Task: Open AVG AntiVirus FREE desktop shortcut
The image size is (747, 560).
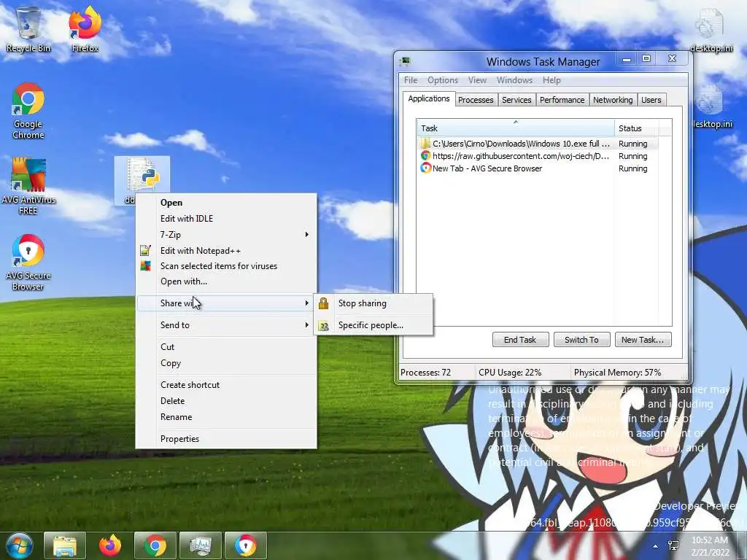Action: click(28, 186)
